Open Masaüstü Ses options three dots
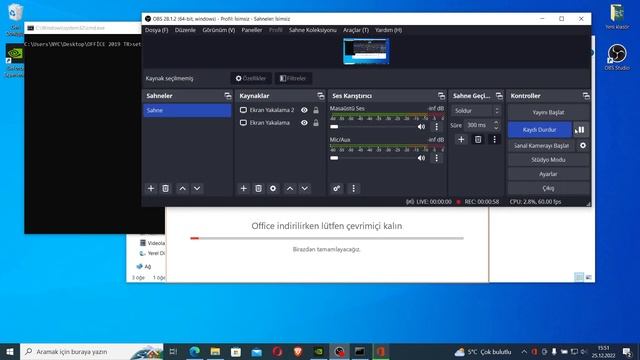 [x=436, y=127]
